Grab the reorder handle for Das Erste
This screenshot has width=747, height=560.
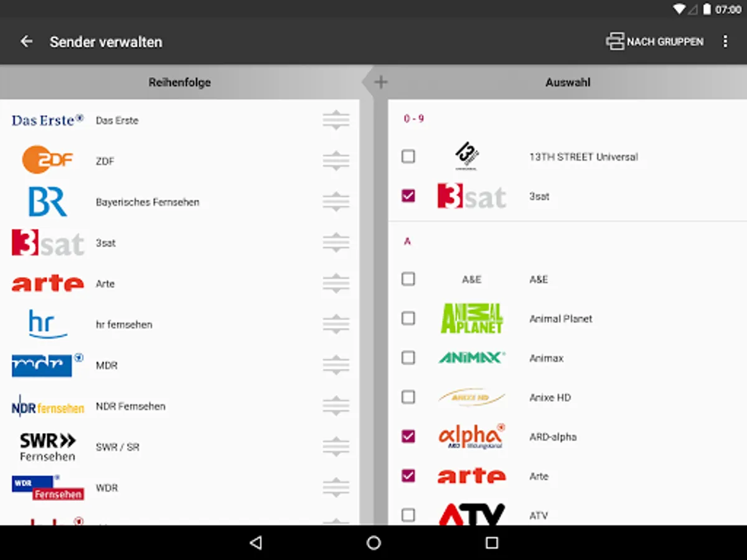[336, 120]
